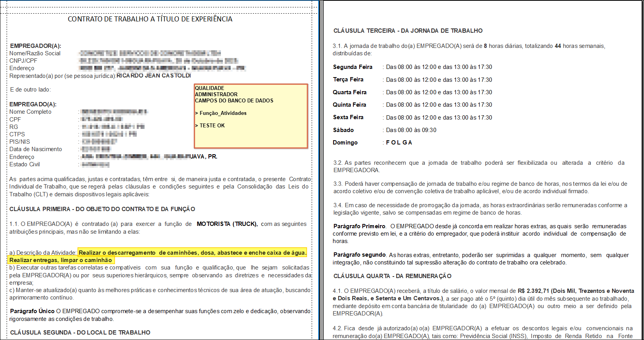Click the "Parágrafo Único" label
This screenshot has width=644, height=340.
point(32,311)
